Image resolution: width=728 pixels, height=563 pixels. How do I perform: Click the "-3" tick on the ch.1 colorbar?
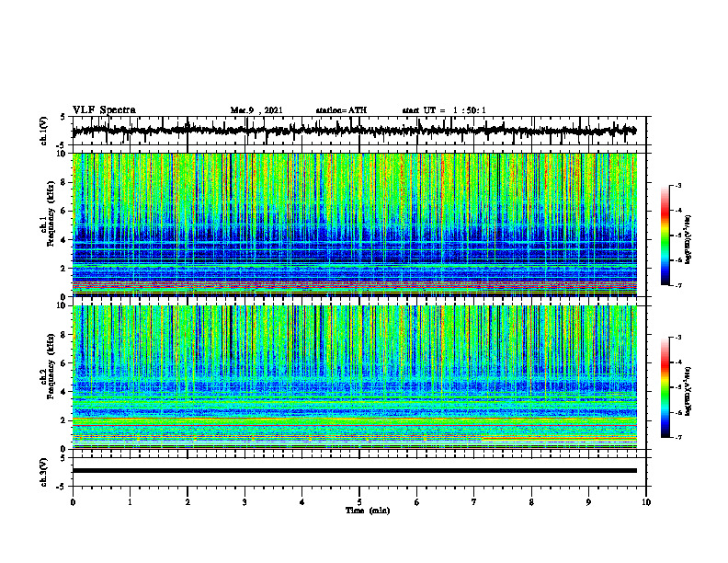[677, 185]
